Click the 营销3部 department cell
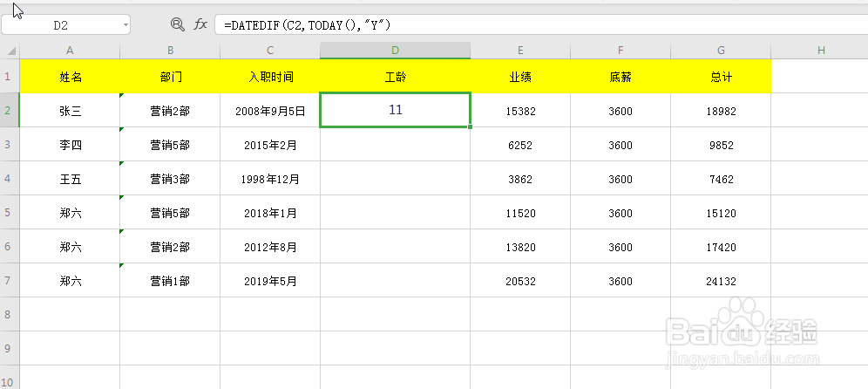The width and height of the screenshot is (868, 389). pyautogui.click(x=170, y=179)
